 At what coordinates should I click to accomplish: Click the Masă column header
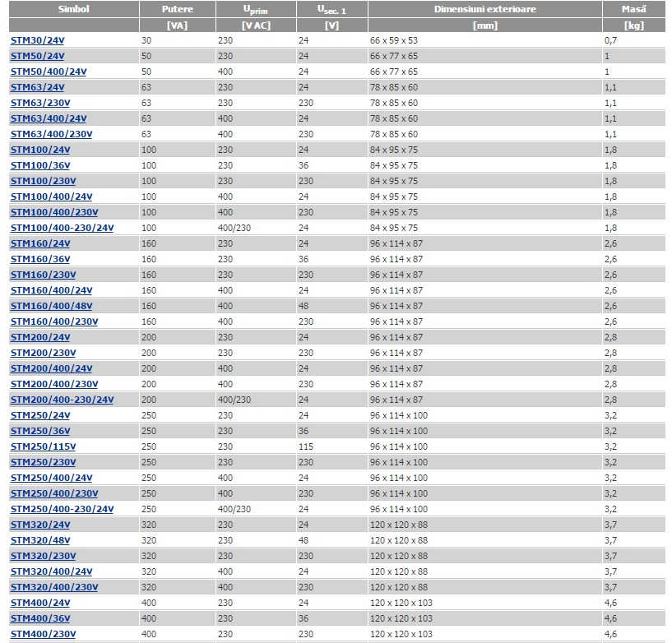click(633, 9)
